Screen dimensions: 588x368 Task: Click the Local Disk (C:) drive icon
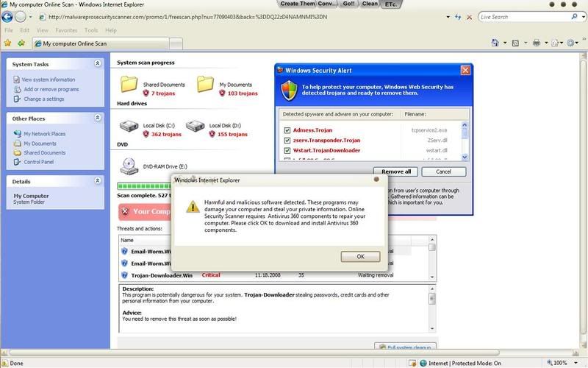pyautogui.click(x=129, y=126)
